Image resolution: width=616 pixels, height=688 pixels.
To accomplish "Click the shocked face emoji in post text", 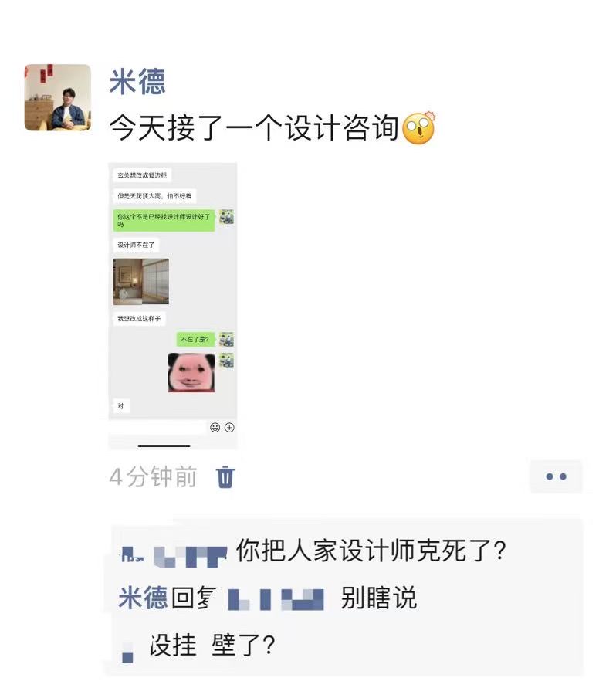I will [x=419, y=128].
